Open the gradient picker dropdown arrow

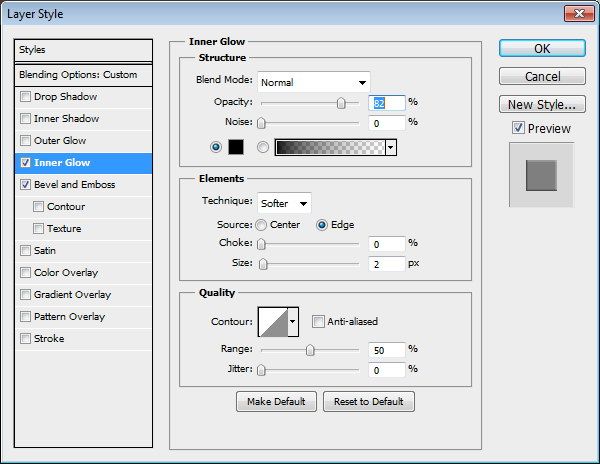[x=391, y=147]
